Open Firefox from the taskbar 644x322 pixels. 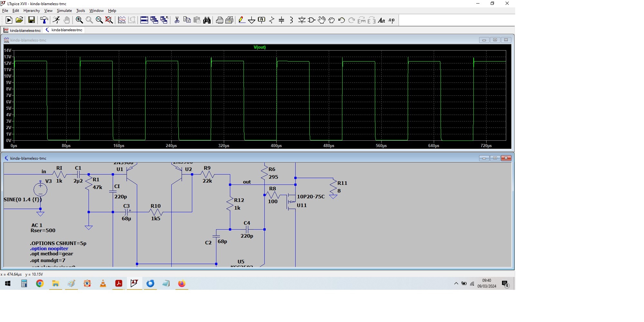182,283
